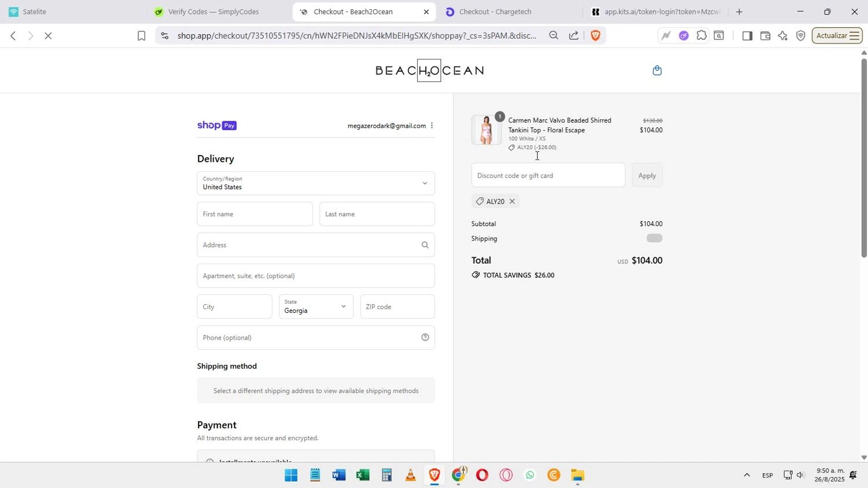This screenshot has width=868, height=488.
Task: Focus the Apartment, suite field
Action: click(316, 276)
